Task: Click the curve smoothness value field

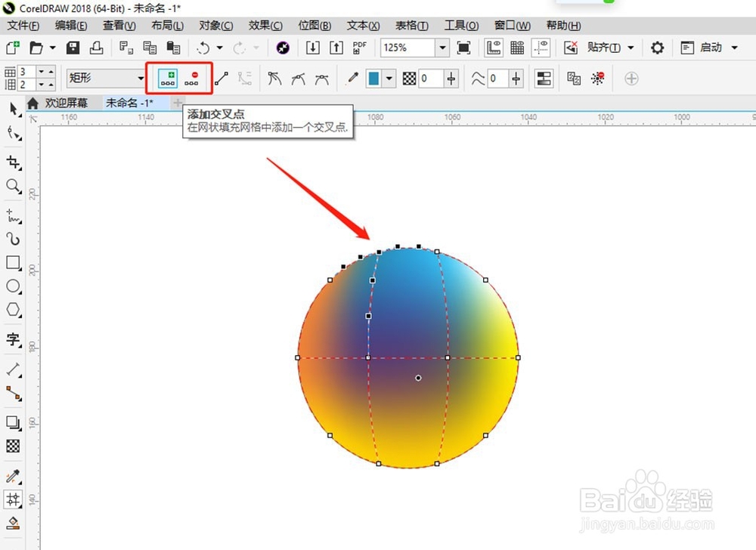Action: [x=498, y=78]
